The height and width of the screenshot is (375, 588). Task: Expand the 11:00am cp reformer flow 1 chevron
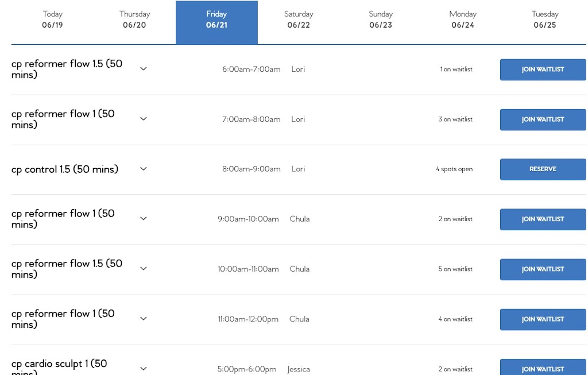(144, 319)
